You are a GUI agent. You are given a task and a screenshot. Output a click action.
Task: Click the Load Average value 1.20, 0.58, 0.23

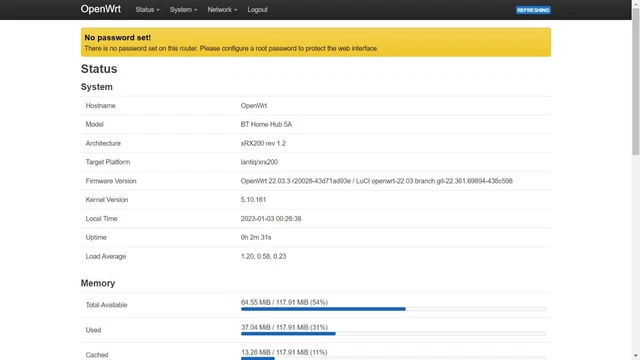[263, 256]
